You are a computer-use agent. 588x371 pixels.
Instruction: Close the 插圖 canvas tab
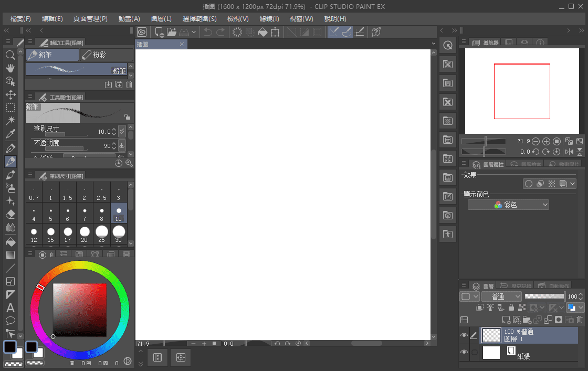(182, 45)
